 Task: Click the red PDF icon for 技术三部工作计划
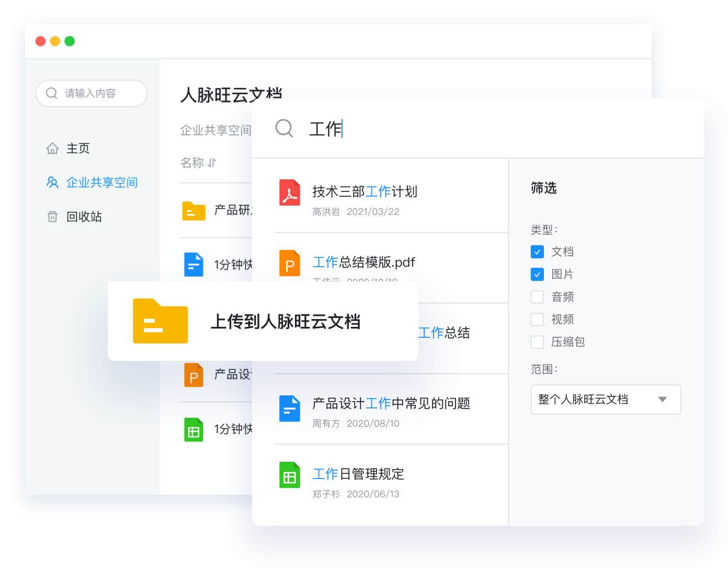pyautogui.click(x=290, y=192)
